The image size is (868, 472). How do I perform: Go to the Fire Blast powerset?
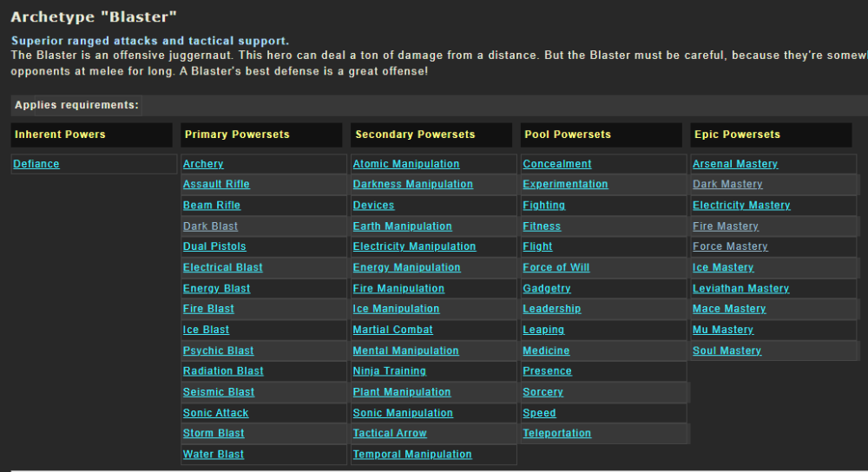[208, 309]
